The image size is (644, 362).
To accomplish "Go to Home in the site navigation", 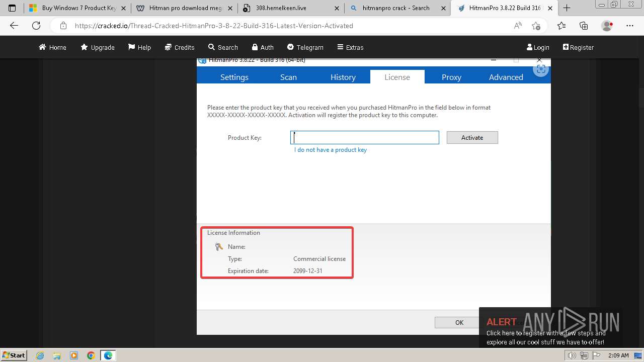I will coord(52,47).
